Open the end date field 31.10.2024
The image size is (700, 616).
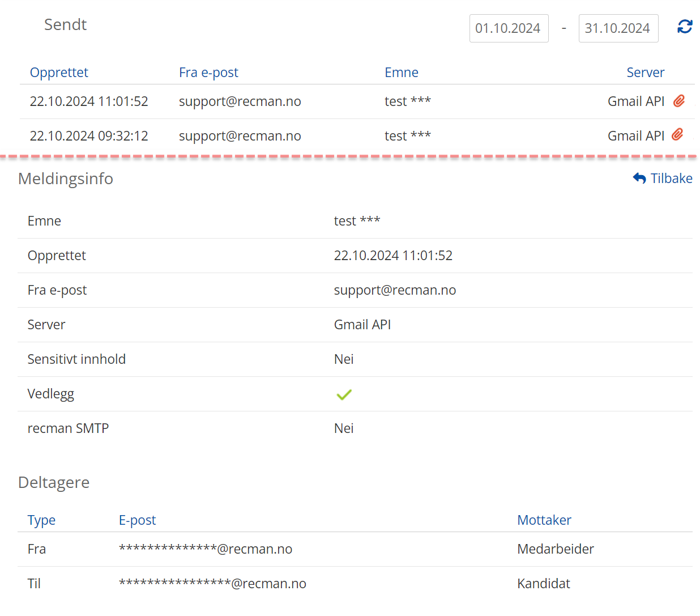point(617,28)
